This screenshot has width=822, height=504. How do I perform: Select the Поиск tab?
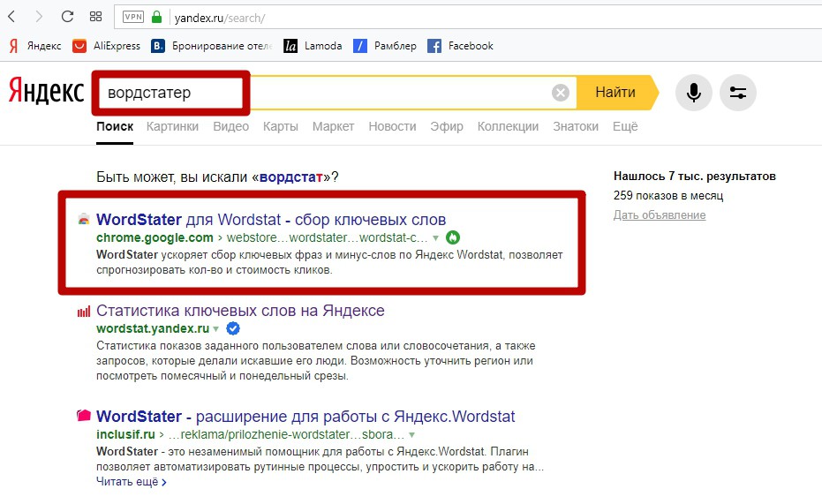tap(115, 127)
